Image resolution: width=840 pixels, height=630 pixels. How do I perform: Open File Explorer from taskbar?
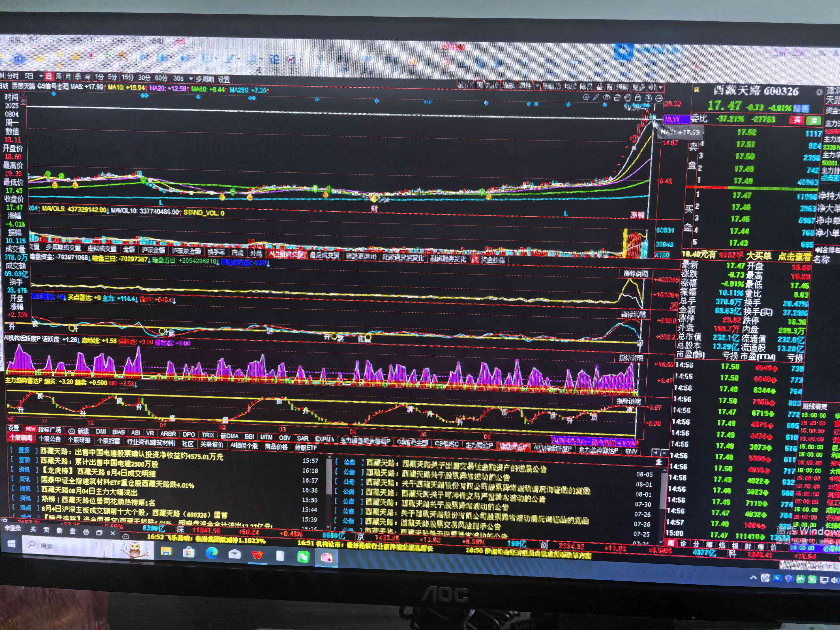pos(166,551)
